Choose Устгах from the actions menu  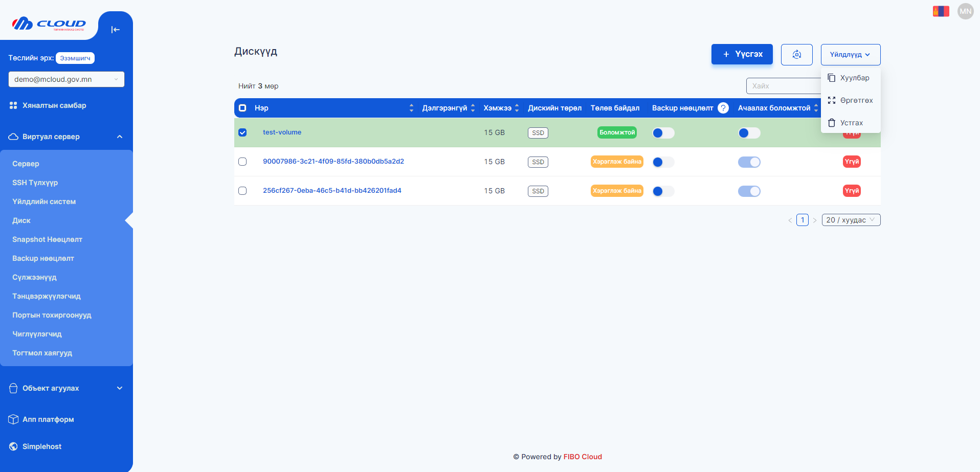coord(851,123)
